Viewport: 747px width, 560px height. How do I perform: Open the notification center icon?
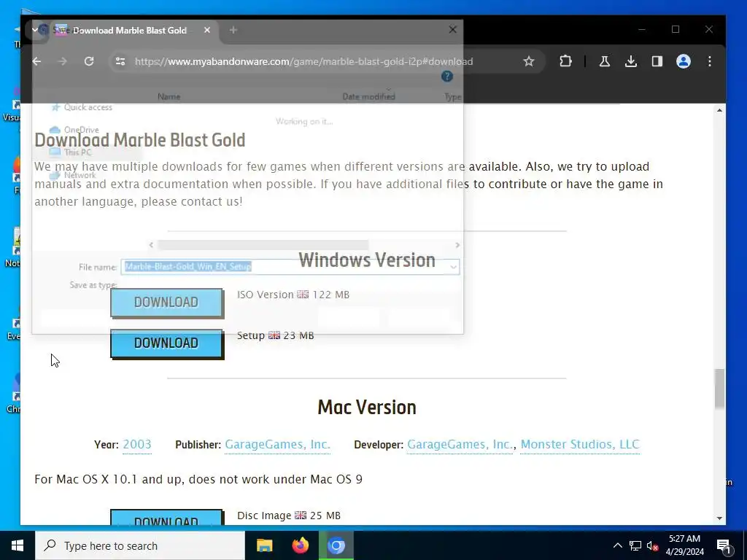coord(724,546)
